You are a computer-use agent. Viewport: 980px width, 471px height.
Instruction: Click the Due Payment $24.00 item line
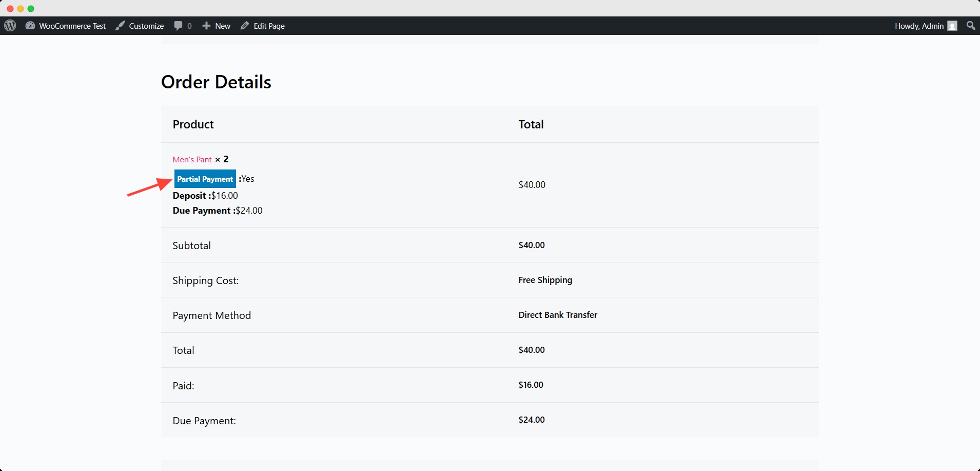pos(218,211)
